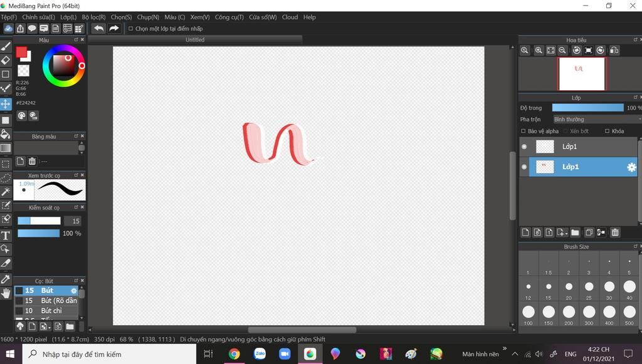The width and height of the screenshot is (642, 364).
Task: Pick brush size 20 in Brush Size panel
Action: (x=569, y=289)
